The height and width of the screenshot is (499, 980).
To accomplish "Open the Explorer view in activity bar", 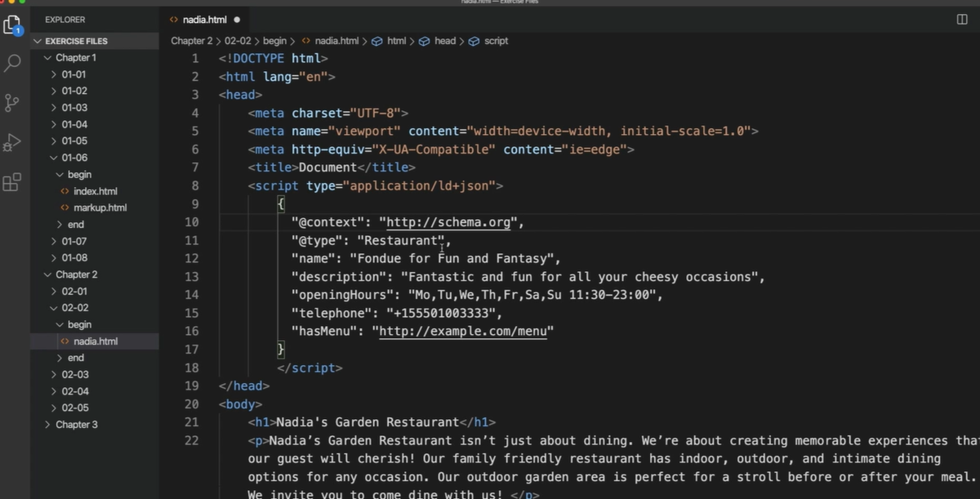I will pos(13,26).
